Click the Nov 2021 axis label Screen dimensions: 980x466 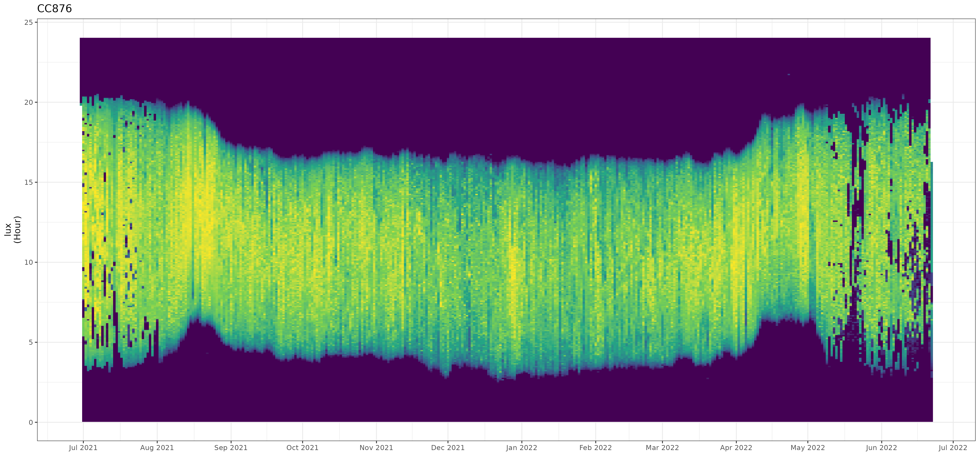pos(376,448)
